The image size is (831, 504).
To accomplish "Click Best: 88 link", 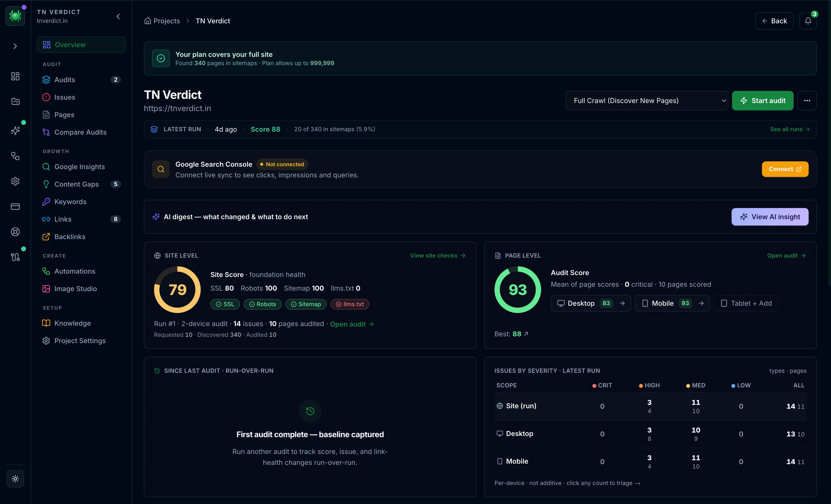I will tap(511, 334).
